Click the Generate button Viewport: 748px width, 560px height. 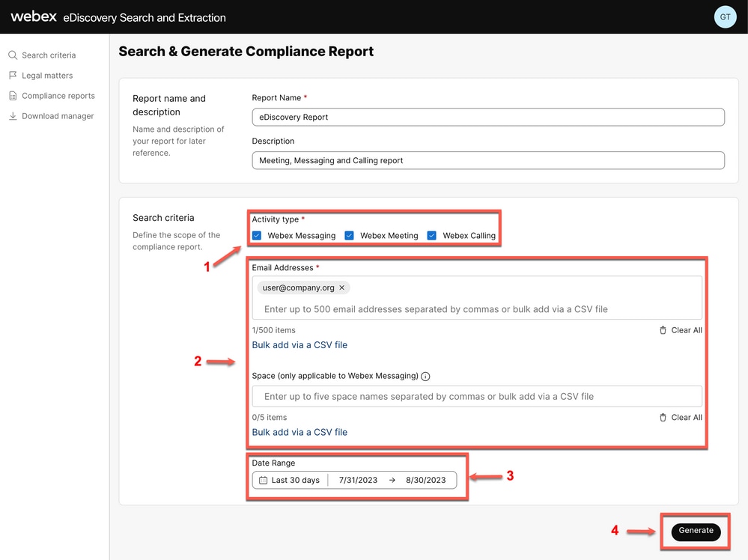pyautogui.click(x=696, y=531)
